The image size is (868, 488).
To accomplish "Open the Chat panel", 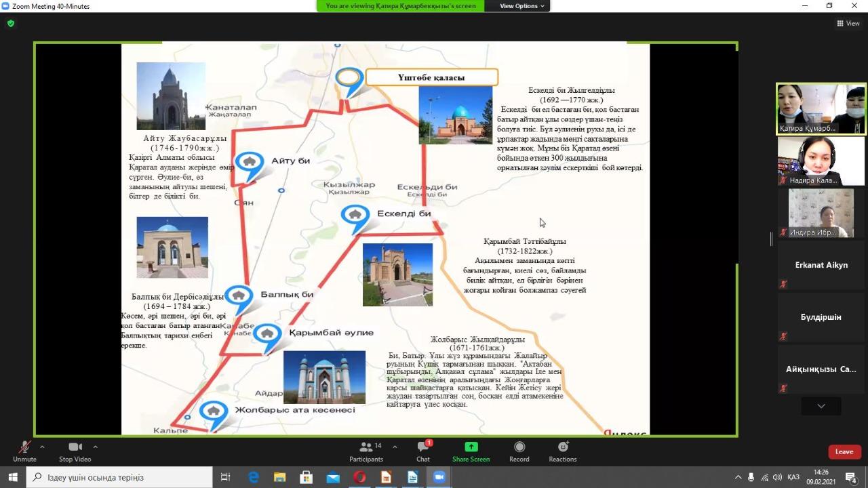I will pyautogui.click(x=423, y=450).
